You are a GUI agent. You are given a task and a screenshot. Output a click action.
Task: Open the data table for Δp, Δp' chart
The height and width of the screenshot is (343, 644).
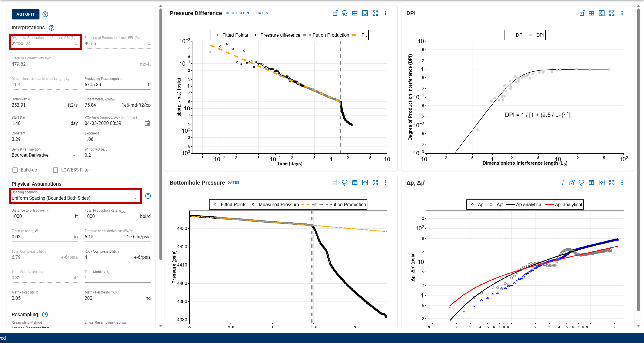592,183
